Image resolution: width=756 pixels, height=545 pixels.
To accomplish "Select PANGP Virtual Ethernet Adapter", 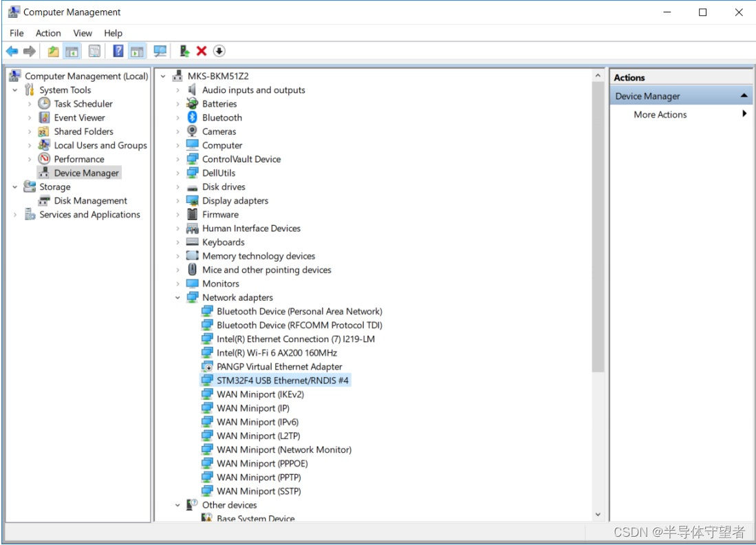I will 279,367.
